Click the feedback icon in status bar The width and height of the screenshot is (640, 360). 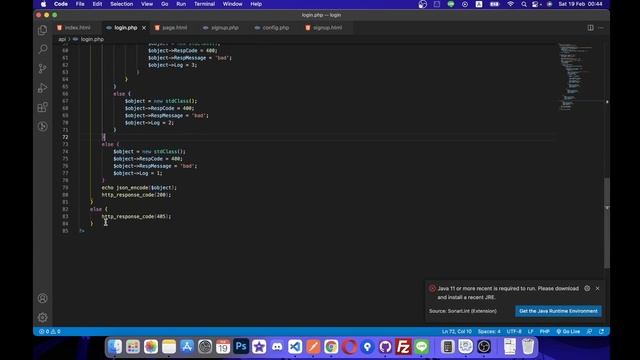click(589, 331)
